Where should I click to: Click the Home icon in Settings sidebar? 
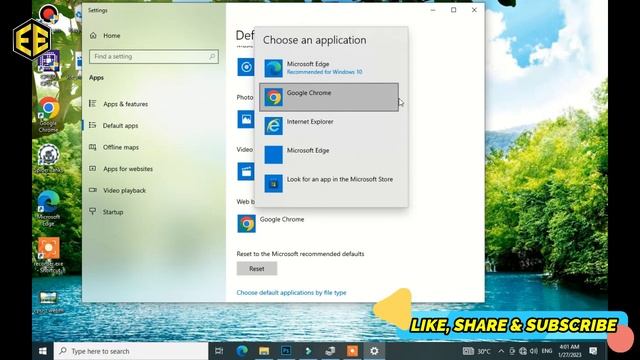click(x=93, y=36)
